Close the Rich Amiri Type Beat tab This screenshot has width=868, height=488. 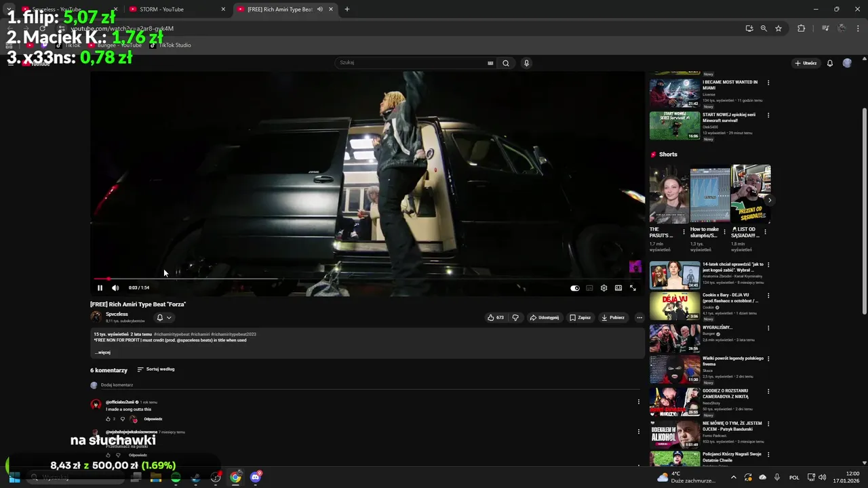click(x=331, y=9)
